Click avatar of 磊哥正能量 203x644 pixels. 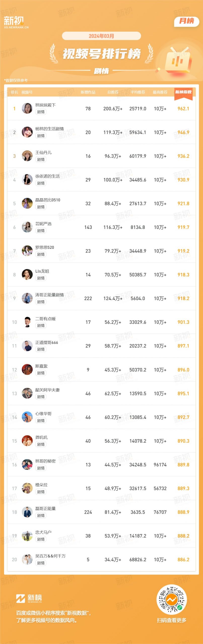(x=27, y=512)
